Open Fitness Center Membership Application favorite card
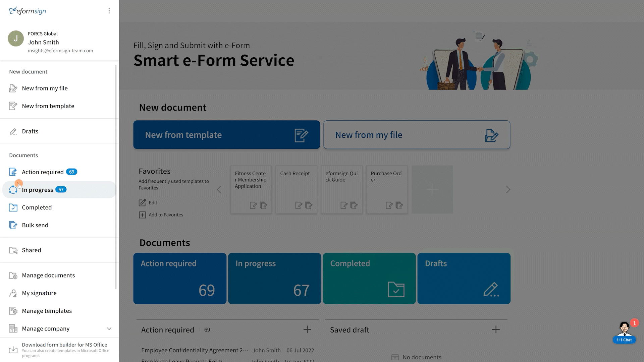 pyautogui.click(x=251, y=190)
